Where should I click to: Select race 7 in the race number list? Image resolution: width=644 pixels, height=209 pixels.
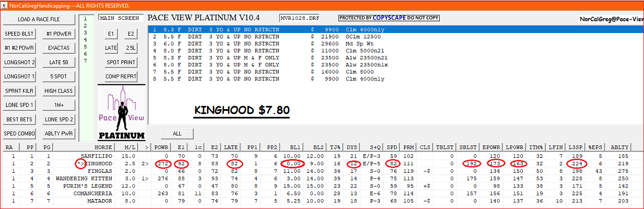(85, 60)
